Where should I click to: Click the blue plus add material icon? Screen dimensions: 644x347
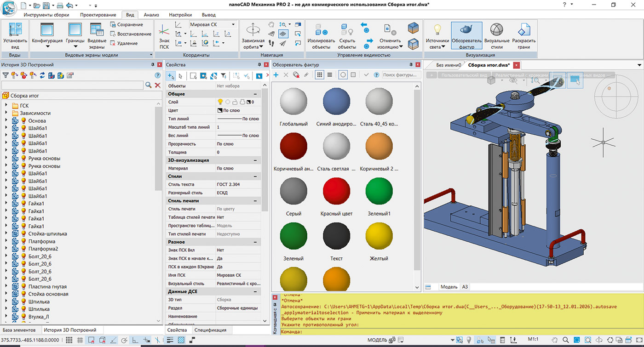pos(276,75)
